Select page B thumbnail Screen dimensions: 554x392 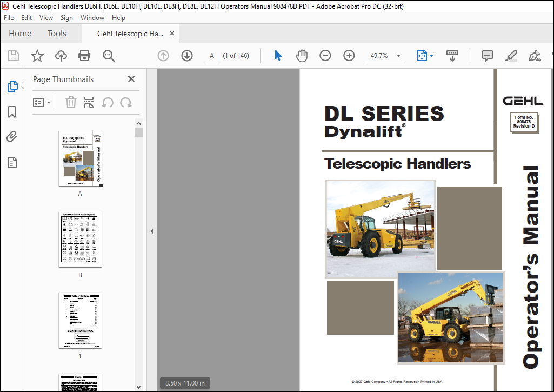[x=80, y=240]
